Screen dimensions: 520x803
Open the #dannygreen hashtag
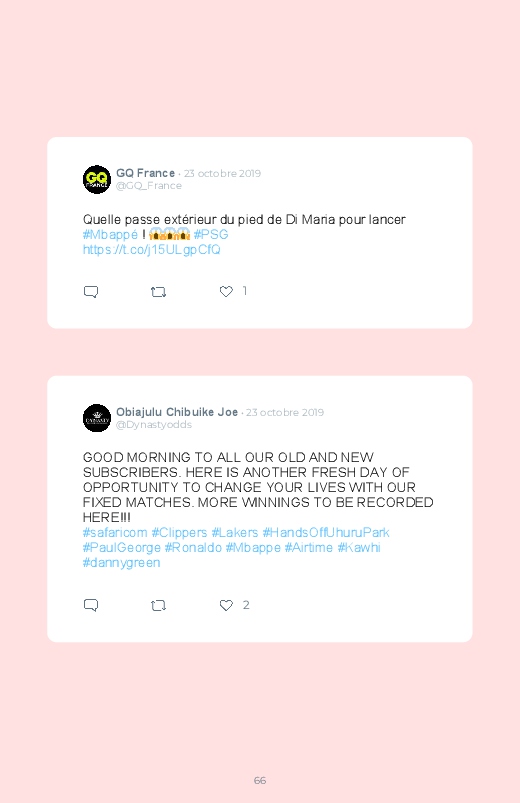point(121,562)
